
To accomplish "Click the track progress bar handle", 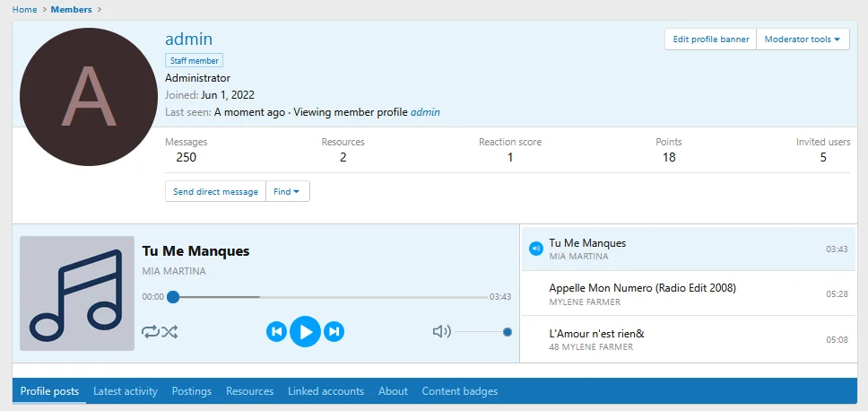I will (173, 297).
